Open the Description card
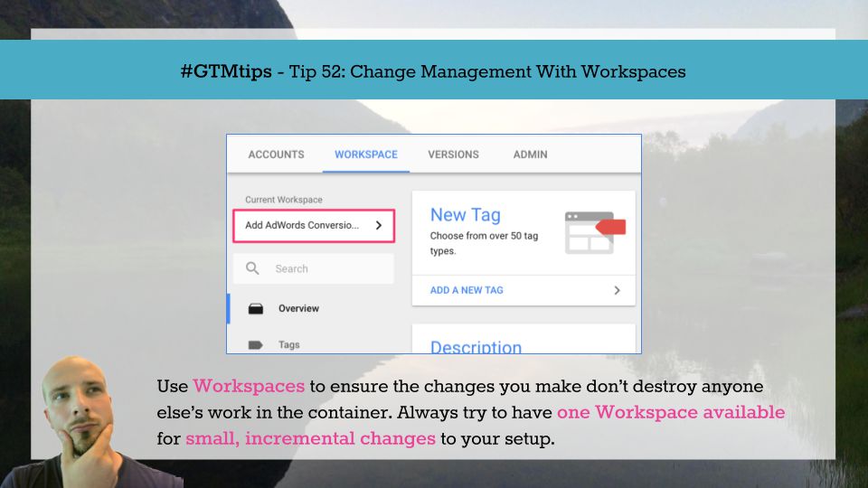 tap(524, 339)
